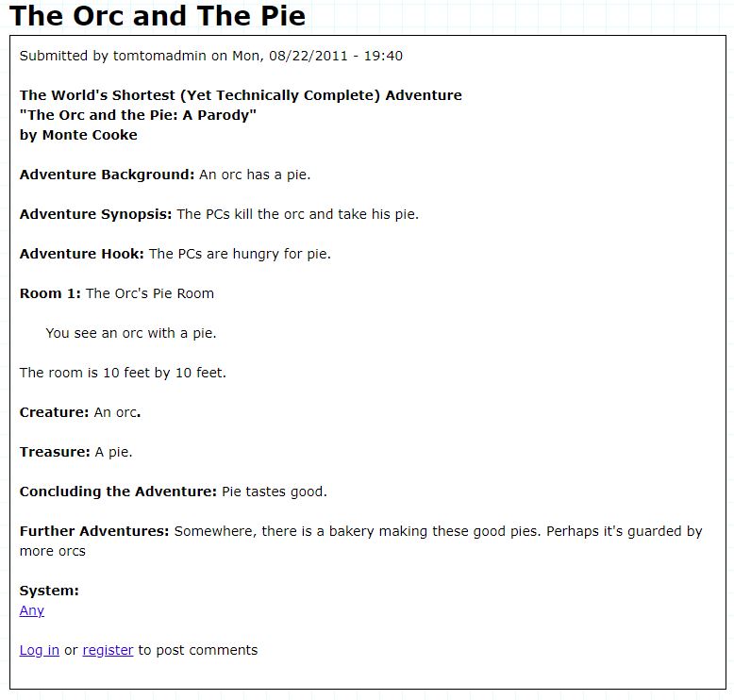Click the indented "You see an orc" text
Viewport: 734px width, 700px height.
(x=131, y=333)
